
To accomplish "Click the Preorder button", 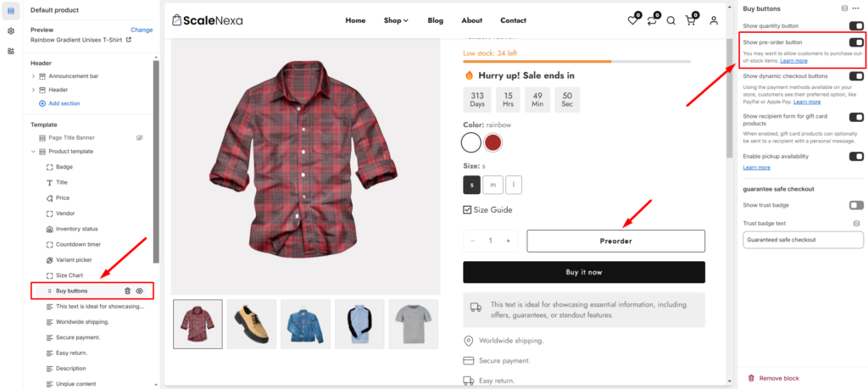I will click(615, 242).
